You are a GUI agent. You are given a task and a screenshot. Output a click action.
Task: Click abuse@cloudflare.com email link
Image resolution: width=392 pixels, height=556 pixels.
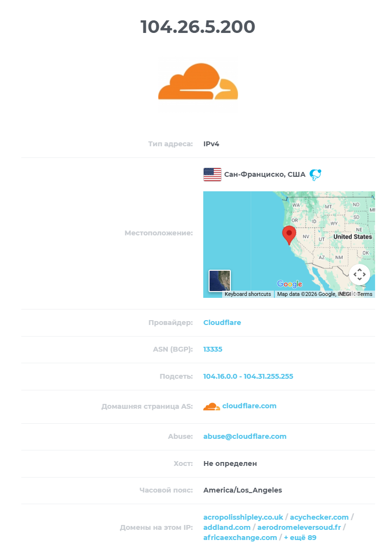244,436
